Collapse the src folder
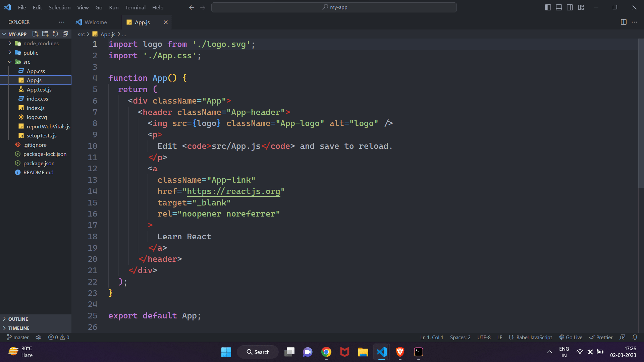This screenshot has width=644, height=362. point(10,62)
